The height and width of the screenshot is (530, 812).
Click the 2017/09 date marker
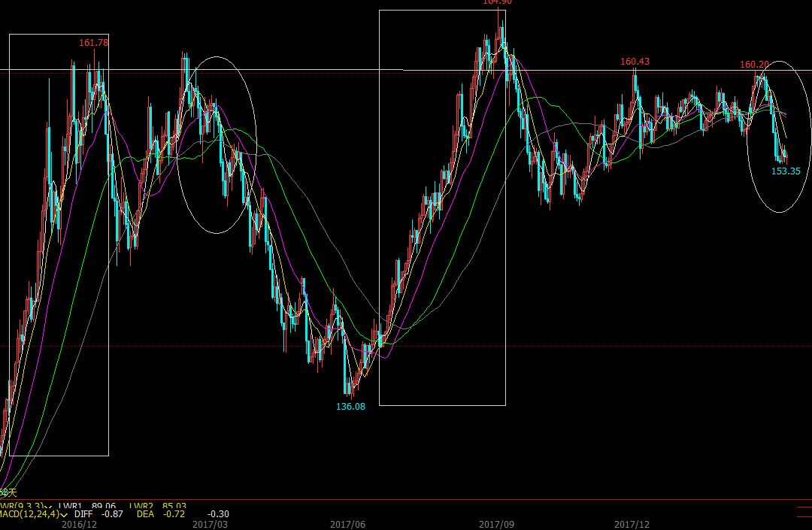point(496,524)
